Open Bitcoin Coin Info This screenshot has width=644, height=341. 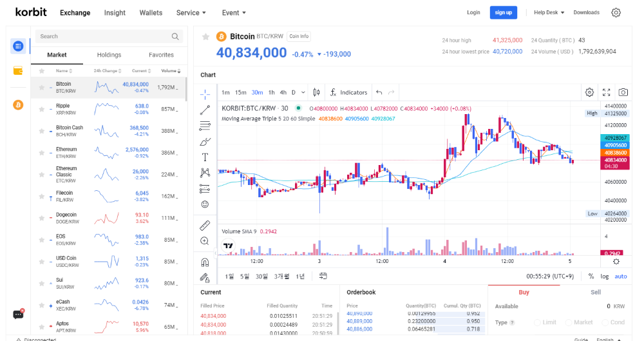[299, 37]
